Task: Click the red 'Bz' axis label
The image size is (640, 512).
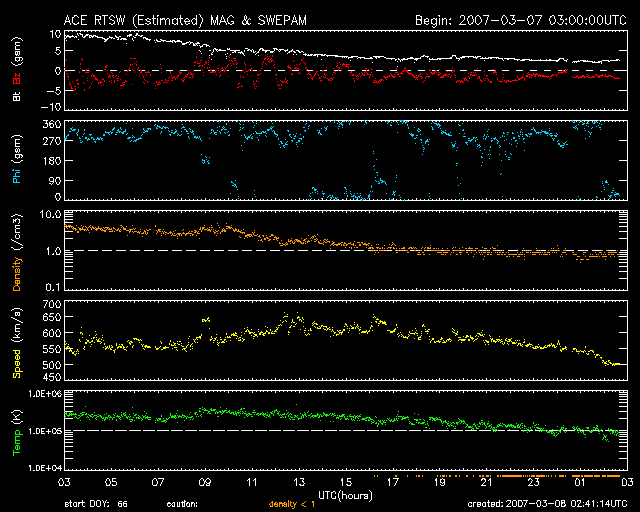Action: coord(17,78)
